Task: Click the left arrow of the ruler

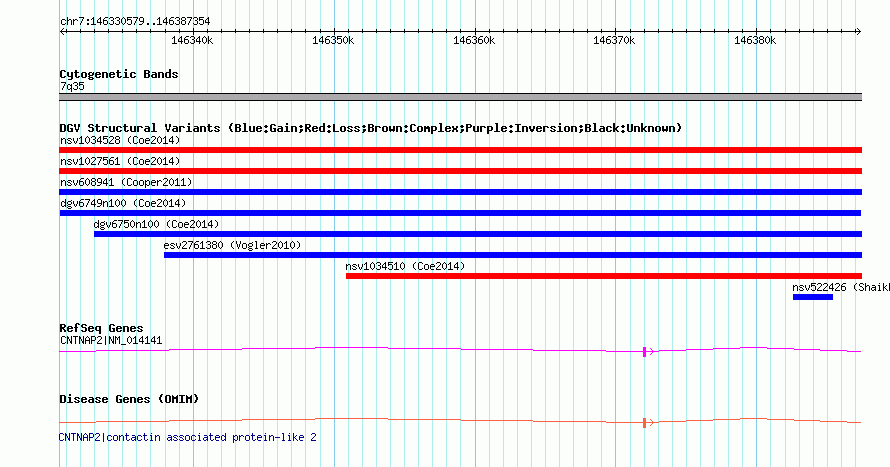Action: (62, 32)
